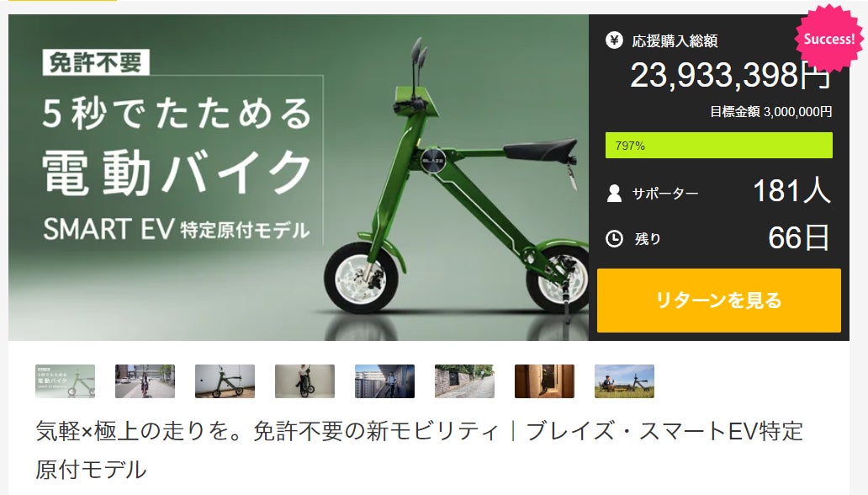868x495 pixels.
Task: Click the 23,933,398円 total amount
Action: click(x=731, y=75)
